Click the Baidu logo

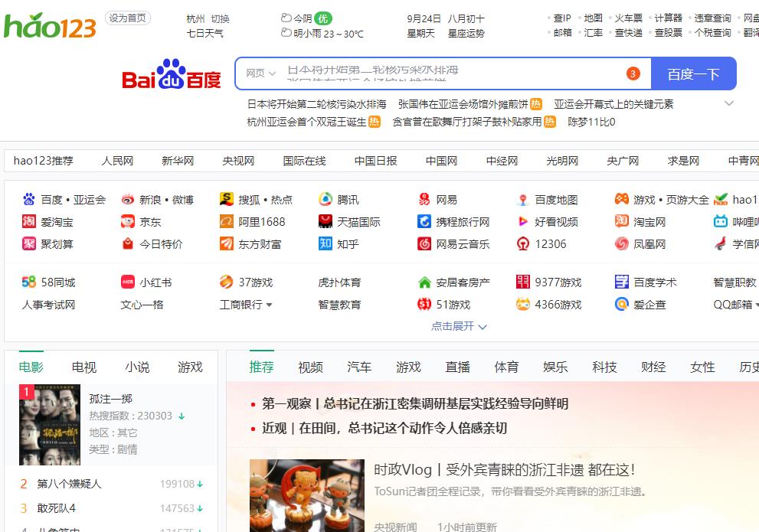pos(172,74)
